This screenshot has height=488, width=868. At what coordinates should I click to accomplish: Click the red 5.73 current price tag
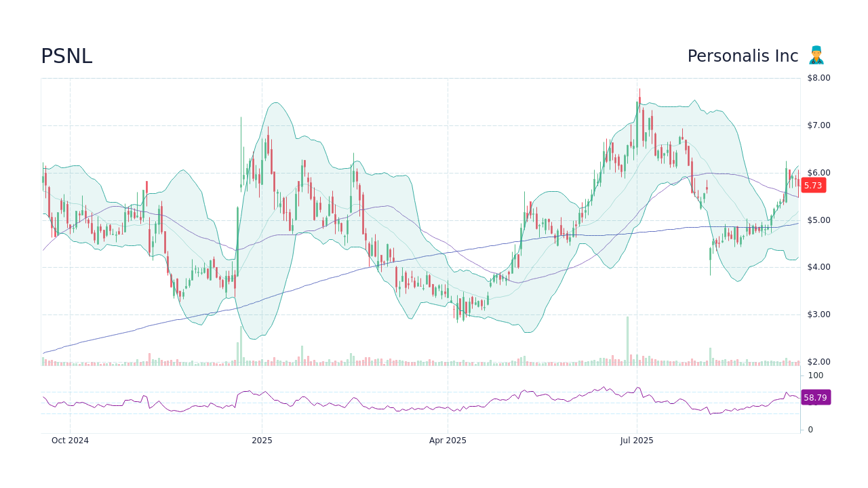coord(813,185)
